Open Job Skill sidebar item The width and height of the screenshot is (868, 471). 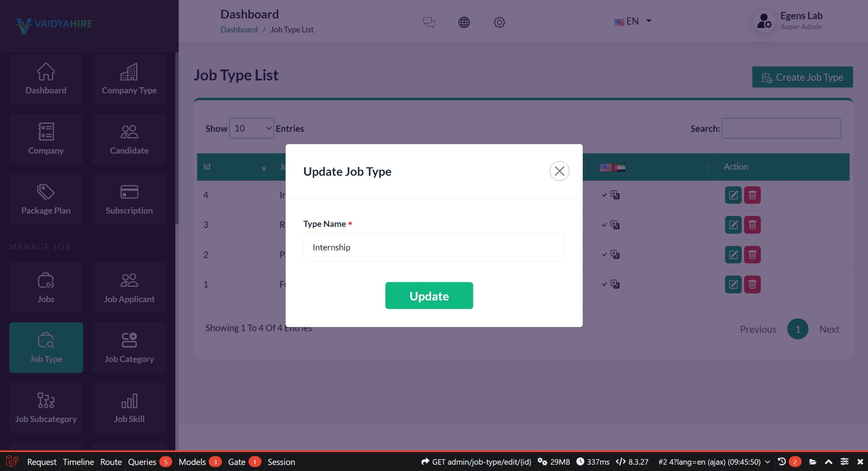[x=129, y=407]
